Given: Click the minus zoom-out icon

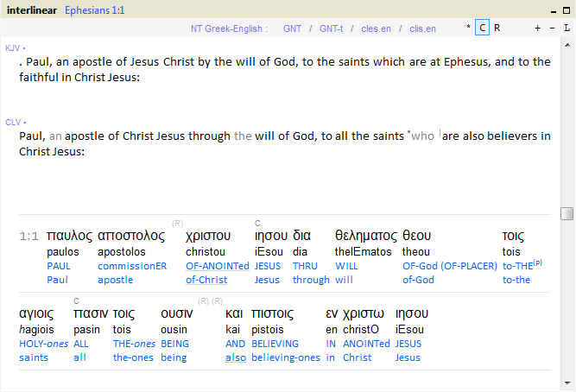Looking at the screenshot, I should [x=552, y=28].
